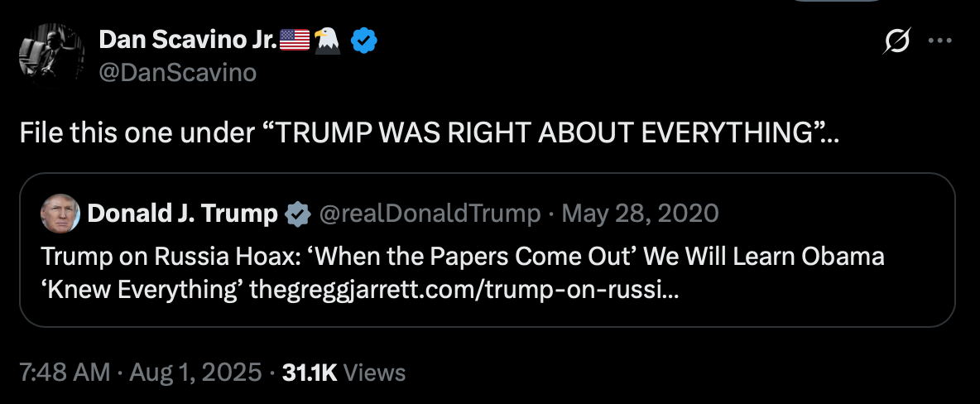The image size is (980, 404).
Task: Click Dan Scavino's profile avatar
Action: (x=51, y=55)
